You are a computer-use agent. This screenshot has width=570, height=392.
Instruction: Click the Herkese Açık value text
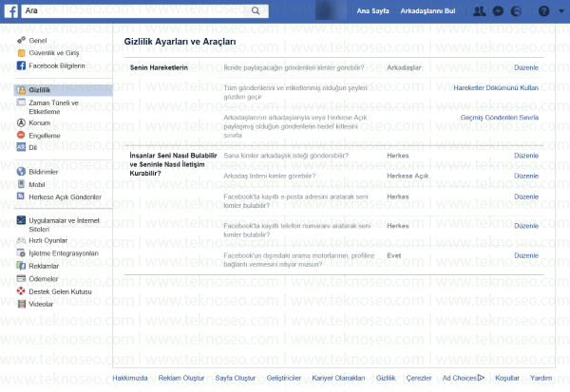[408, 176]
